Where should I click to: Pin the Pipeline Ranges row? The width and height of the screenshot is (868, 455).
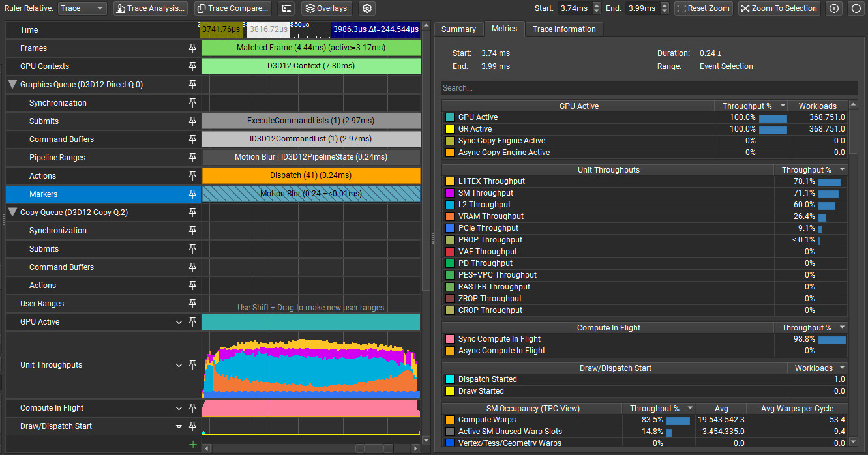192,158
